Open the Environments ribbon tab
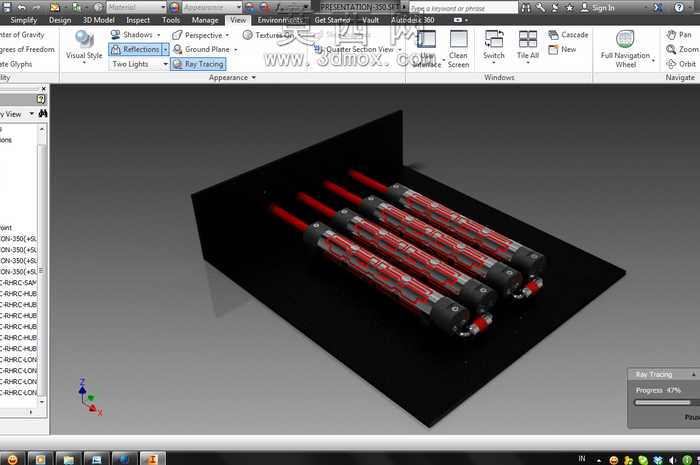The height and width of the screenshot is (465, 700). pyautogui.click(x=280, y=20)
